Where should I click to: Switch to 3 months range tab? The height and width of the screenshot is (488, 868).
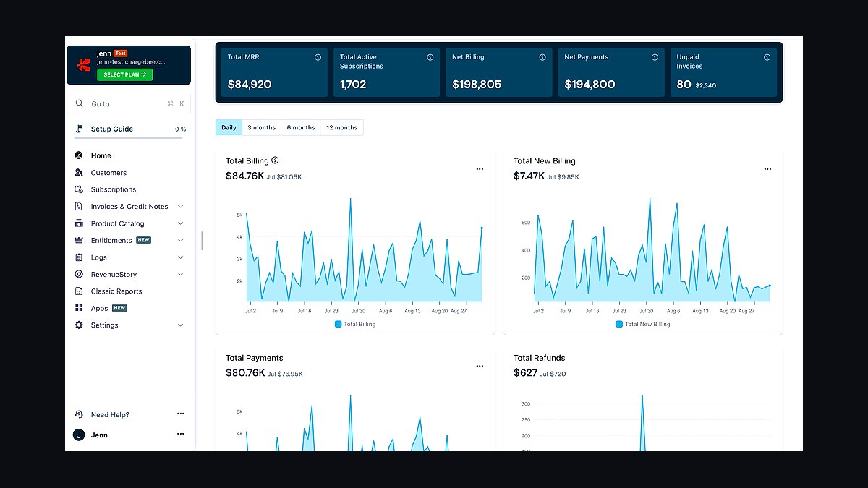click(262, 127)
